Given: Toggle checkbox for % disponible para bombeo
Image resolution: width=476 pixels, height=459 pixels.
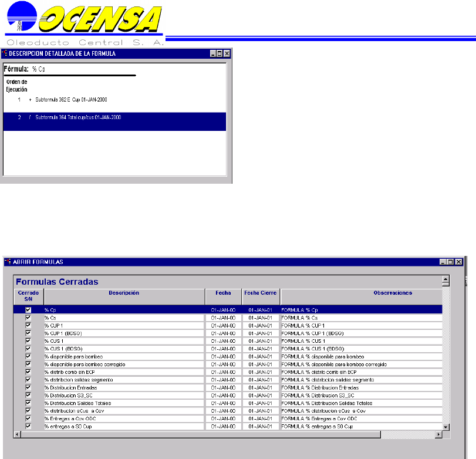Looking at the screenshot, I should (x=28, y=356).
